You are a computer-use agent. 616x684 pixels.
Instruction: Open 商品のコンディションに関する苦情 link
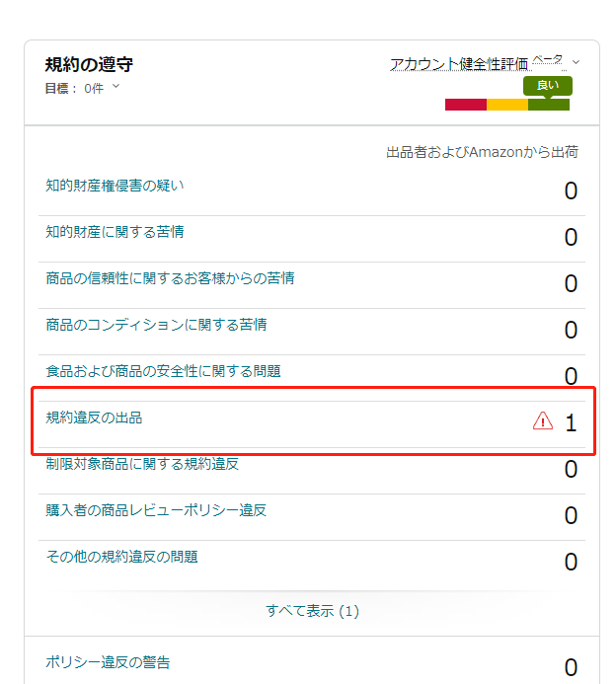[156, 325]
